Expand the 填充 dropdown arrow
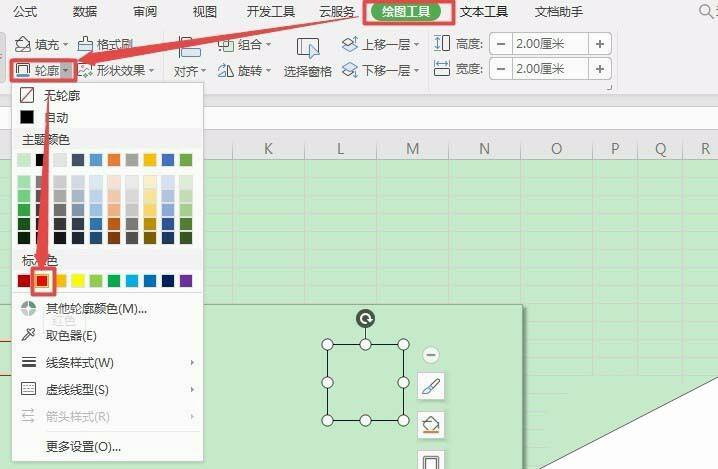 coord(65,44)
